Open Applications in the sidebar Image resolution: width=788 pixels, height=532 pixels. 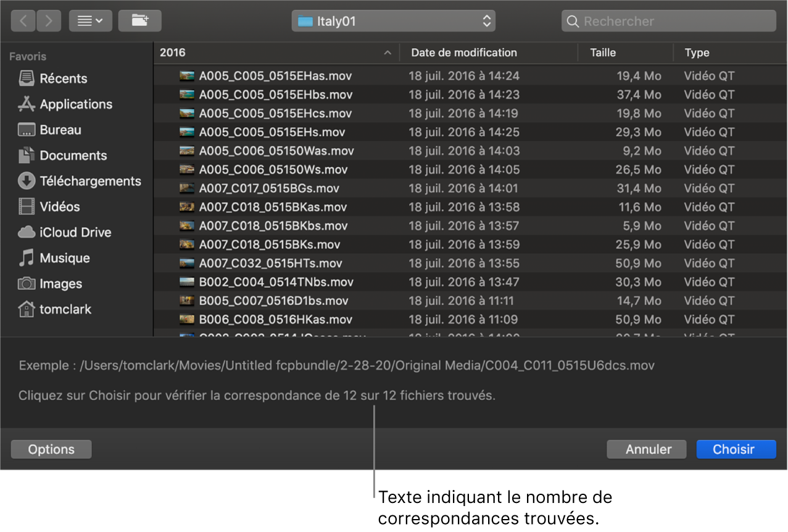pos(75,104)
